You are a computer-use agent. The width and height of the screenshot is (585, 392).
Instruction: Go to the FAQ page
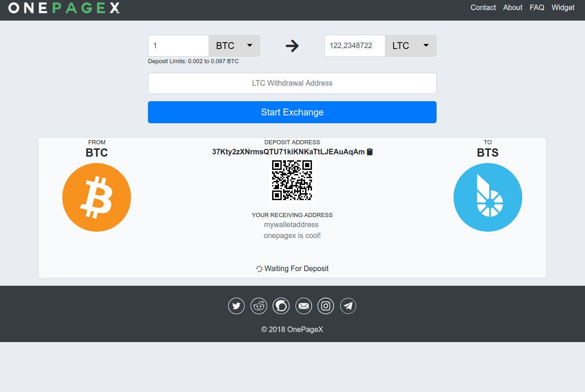pos(537,8)
